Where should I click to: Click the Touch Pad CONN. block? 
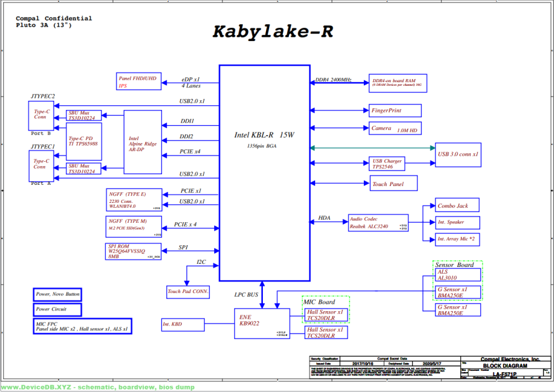pyautogui.click(x=188, y=292)
